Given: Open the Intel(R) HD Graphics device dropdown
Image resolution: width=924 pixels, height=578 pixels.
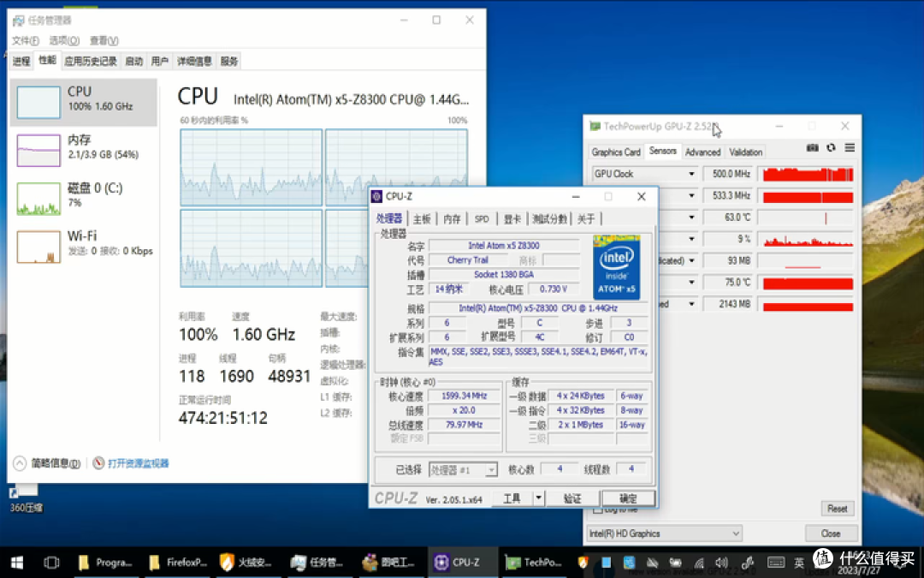Looking at the screenshot, I should point(664,533).
